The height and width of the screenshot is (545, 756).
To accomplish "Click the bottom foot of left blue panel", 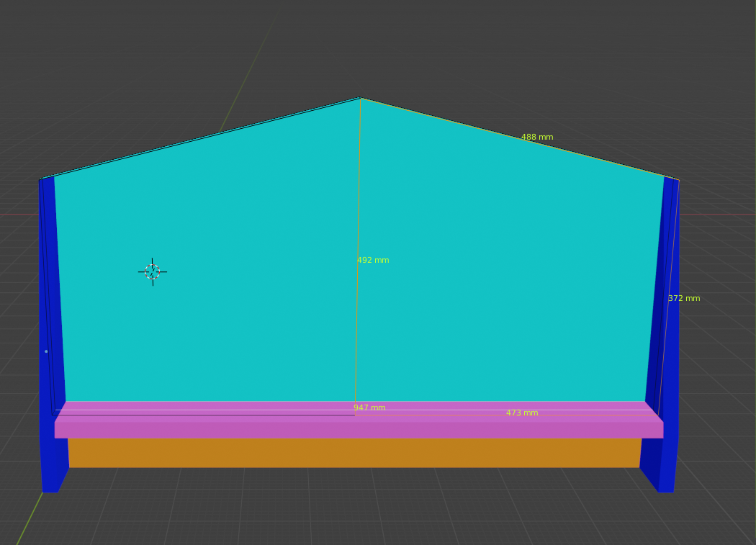I will (x=50, y=487).
